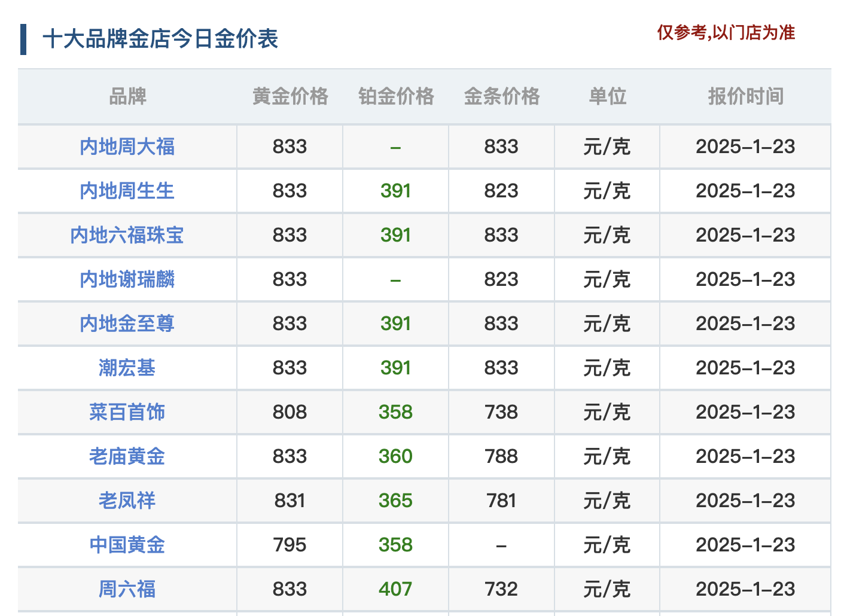Click the 黄金价格 column header

click(x=290, y=96)
